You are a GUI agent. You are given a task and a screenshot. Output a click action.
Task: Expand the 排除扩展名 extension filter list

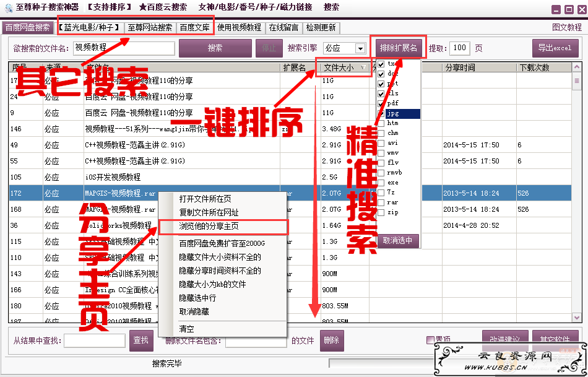(x=398, y=48)
